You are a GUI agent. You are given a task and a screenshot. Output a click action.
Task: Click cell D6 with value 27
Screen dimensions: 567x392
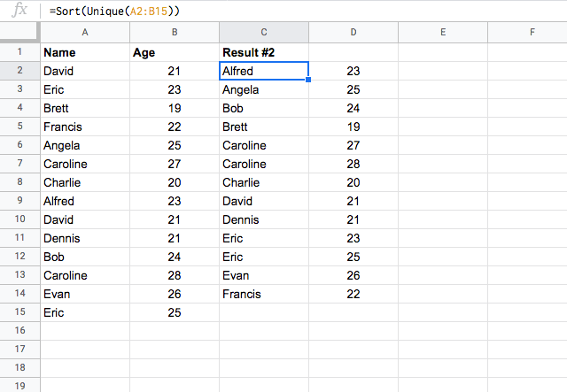point(353,145)
